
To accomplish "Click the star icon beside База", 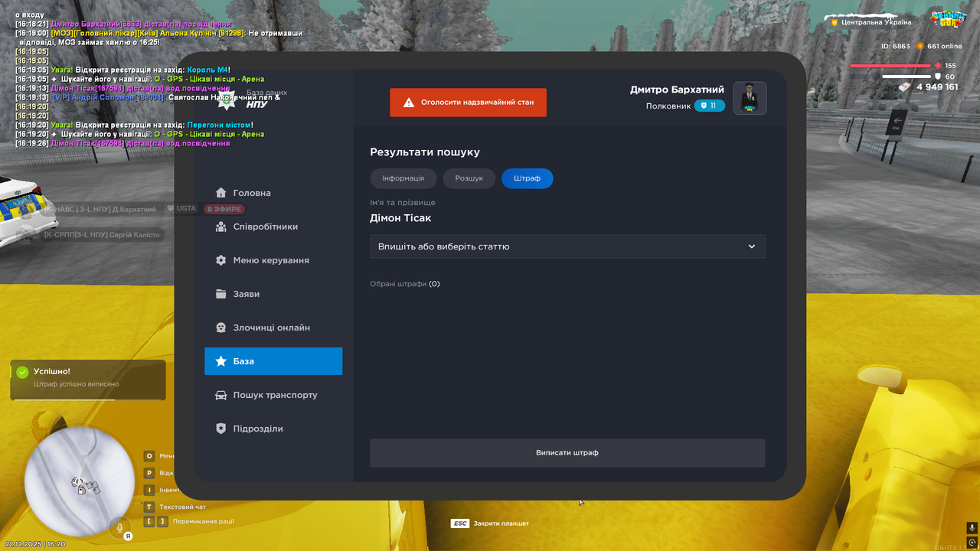I will point(221,361).
